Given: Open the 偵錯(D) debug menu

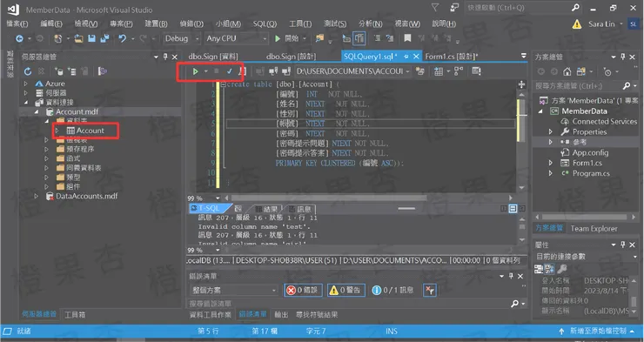Looking at the screenshot, I should pos(191,23).
